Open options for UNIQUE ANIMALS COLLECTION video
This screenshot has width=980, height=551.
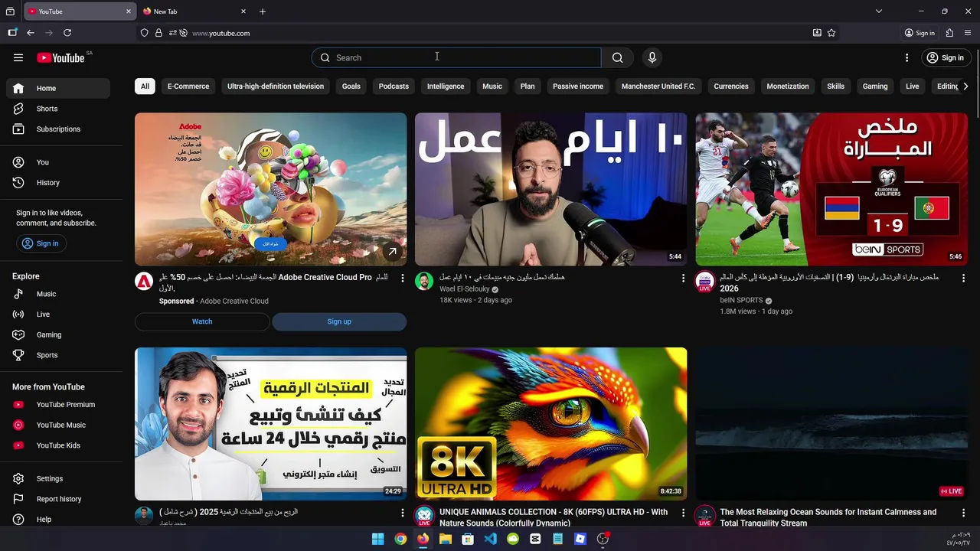pos(683,513)
